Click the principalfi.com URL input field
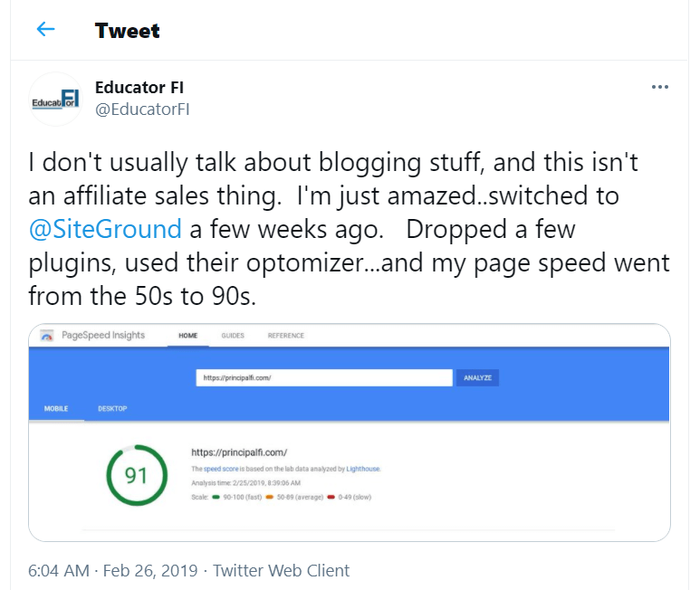700x590 pixels. [x=323, y=377]
